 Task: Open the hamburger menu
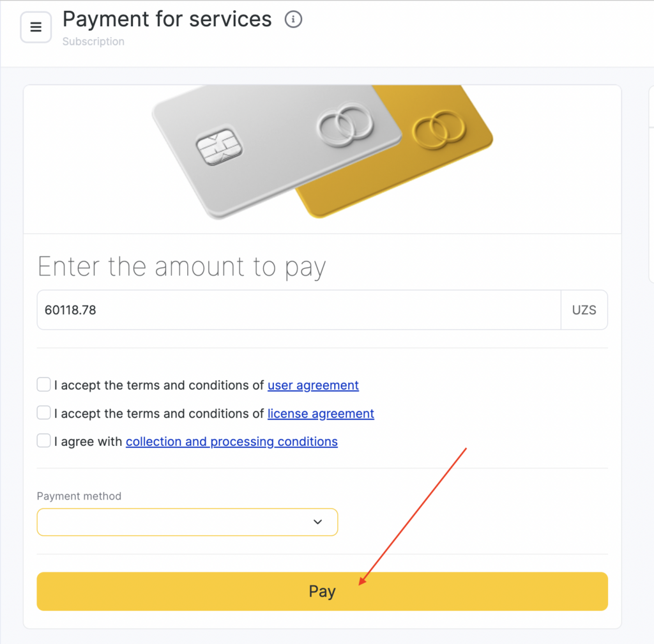36,27
